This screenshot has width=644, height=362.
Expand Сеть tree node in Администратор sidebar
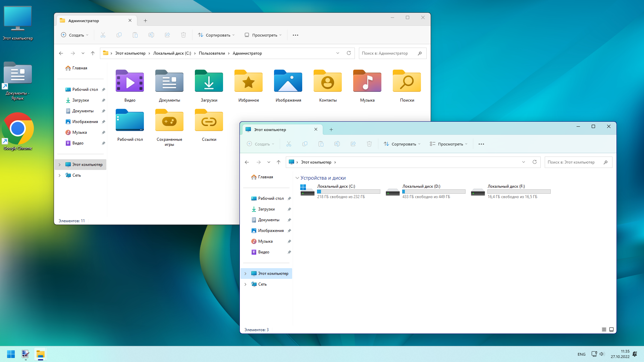60,175
